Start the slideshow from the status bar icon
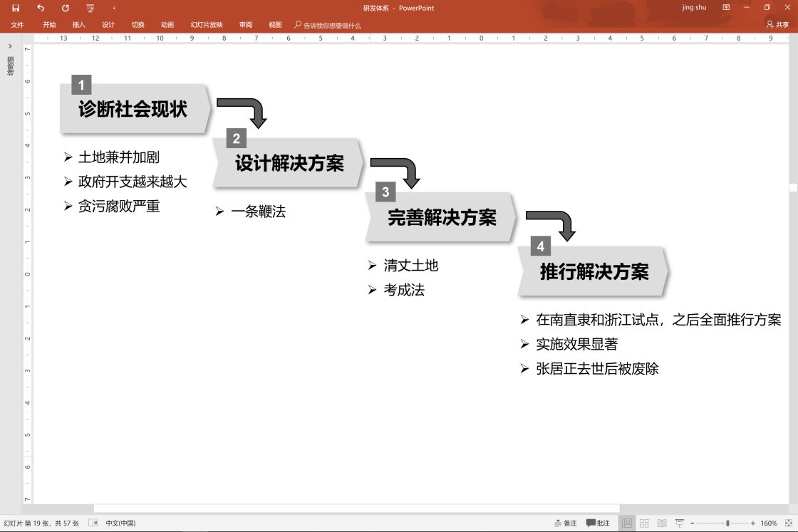 tap(679, 523)
